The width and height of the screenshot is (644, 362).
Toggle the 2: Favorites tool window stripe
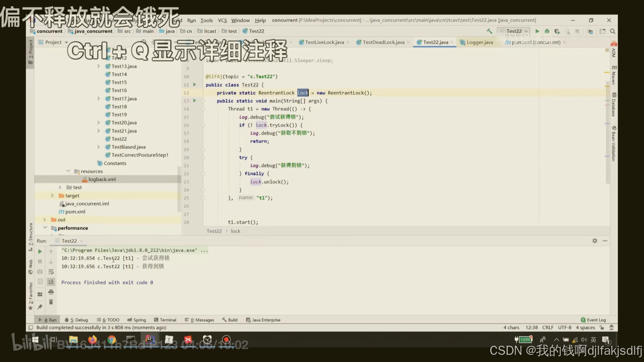click(x=31, y=297)
